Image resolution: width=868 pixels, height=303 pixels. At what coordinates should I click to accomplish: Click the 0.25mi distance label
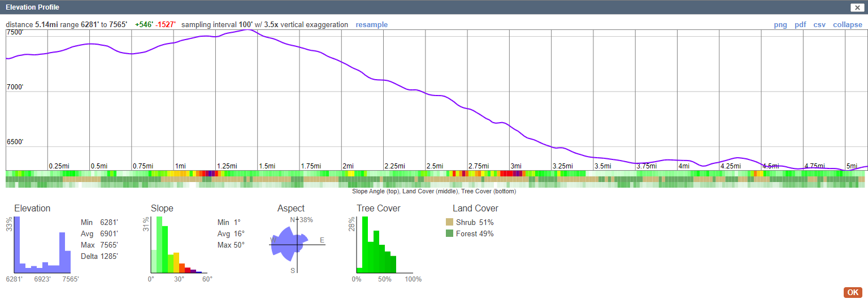(59, 166)
